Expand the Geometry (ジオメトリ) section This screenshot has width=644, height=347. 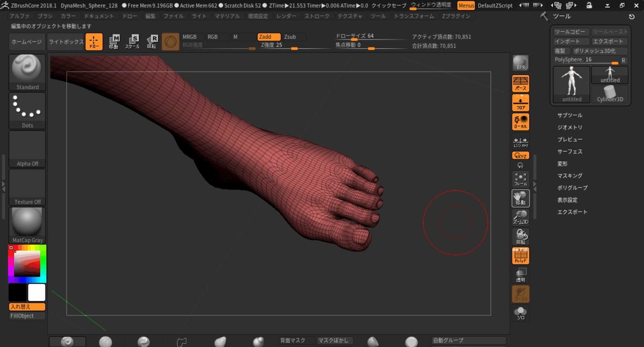[570, 127]
